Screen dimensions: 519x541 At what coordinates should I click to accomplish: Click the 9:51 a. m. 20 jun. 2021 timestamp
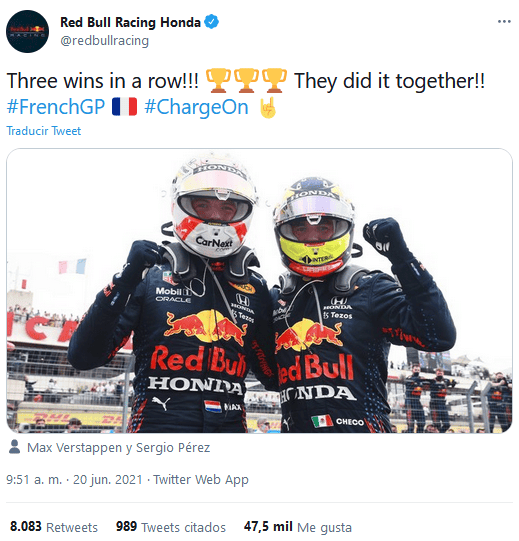(x=74, y=480)
